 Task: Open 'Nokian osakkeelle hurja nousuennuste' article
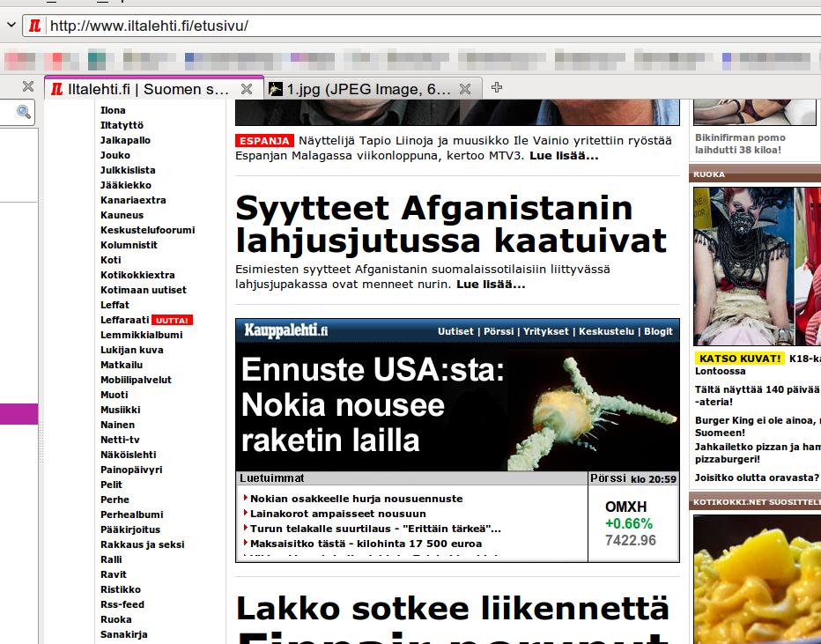click(356, 499)
